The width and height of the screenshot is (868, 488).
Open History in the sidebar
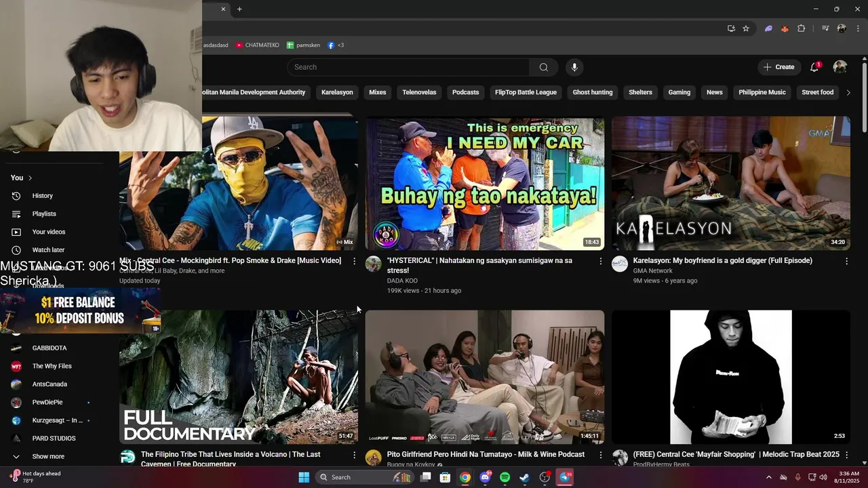coord(42,196)
